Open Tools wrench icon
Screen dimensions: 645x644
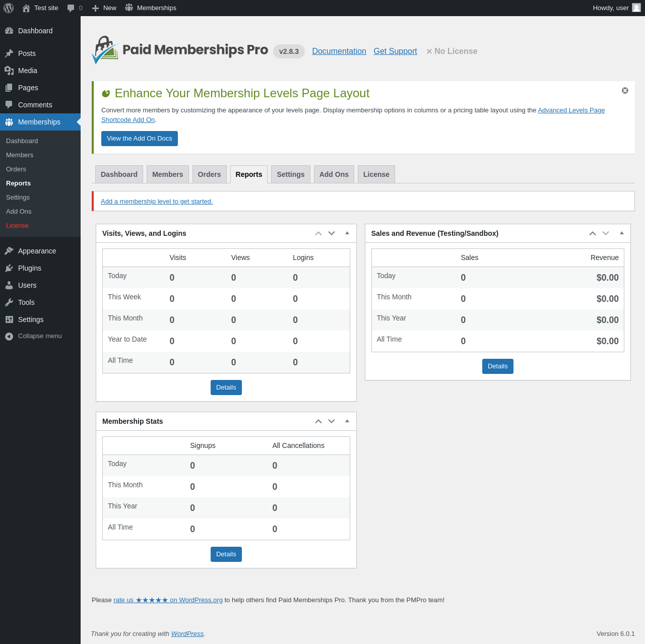pos(9,302)
